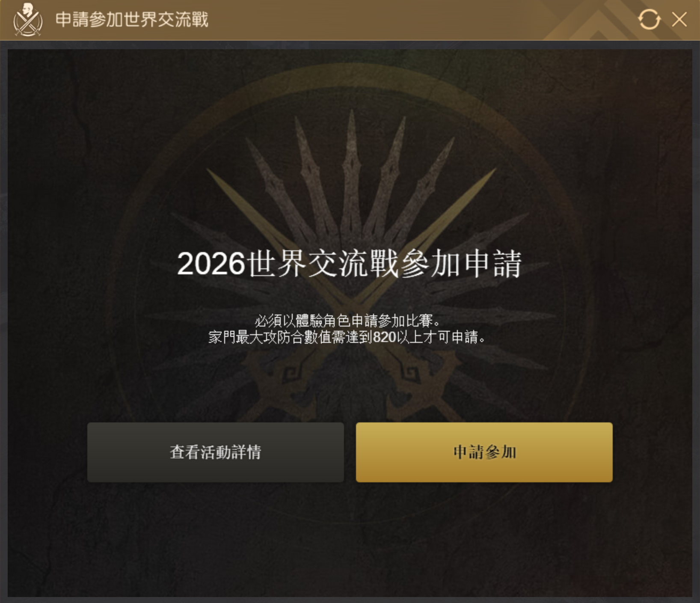Click the 家門最大攻防合數值 requirement line
700x603 pixels.
(x=347, y=337)
